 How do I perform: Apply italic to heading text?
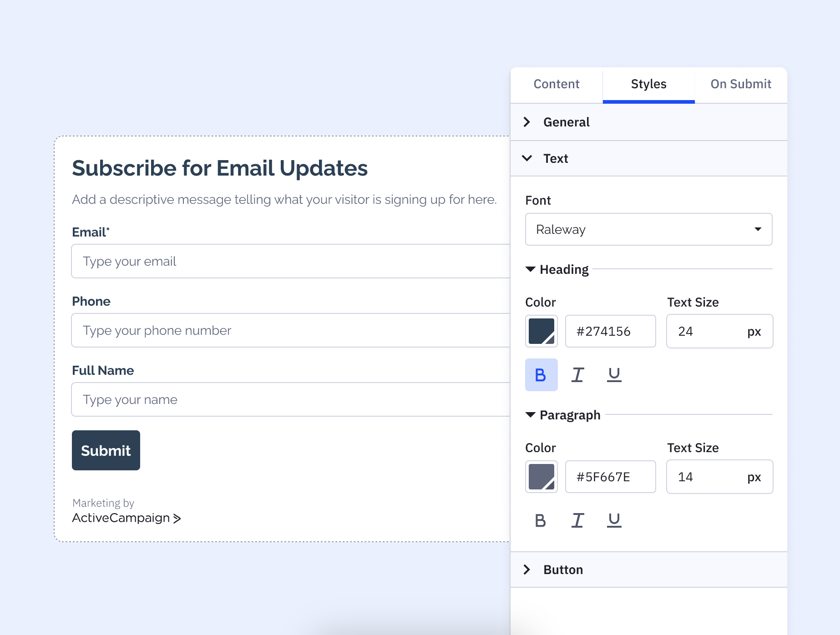pyautogui.click(x=577, y=375)
